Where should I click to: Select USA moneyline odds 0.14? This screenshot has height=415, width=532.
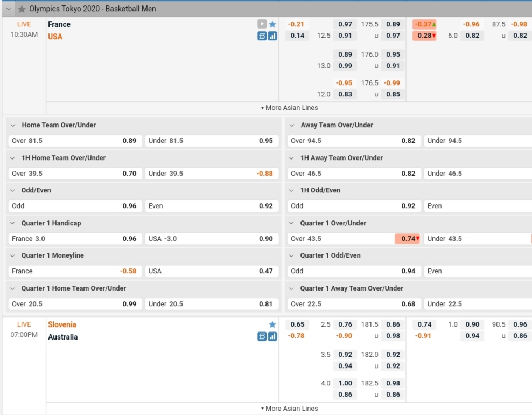tap(297, 36)
